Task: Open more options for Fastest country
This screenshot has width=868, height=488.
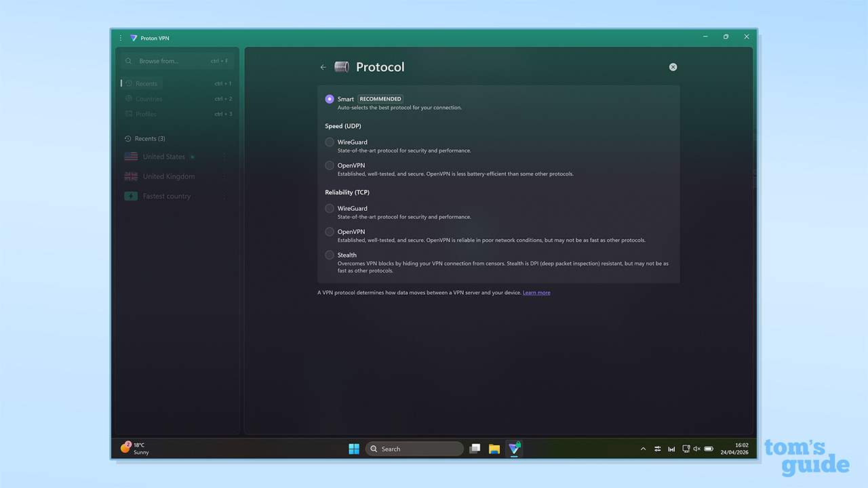Action: pos(224,196)
